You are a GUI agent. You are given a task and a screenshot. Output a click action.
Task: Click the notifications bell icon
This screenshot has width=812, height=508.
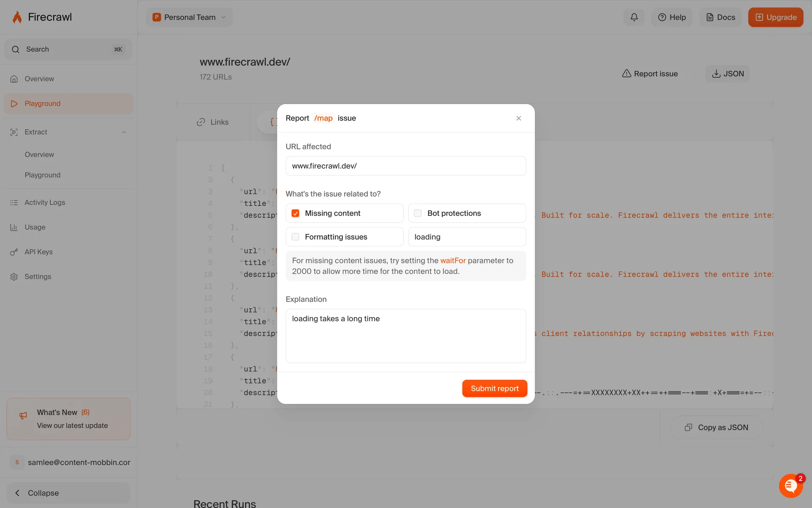click(634, 17)
